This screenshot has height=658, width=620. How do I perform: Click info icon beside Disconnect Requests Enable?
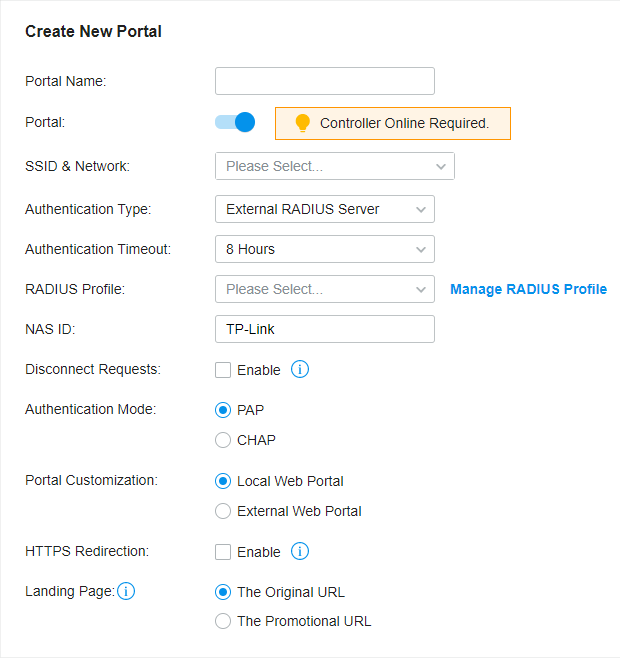point(300,369)
